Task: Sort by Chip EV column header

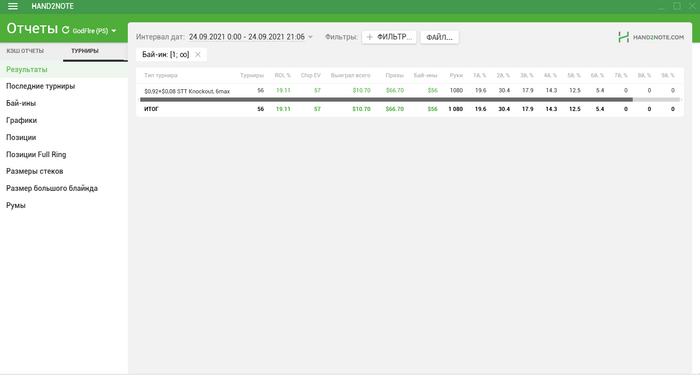Action: click(311, 75)
